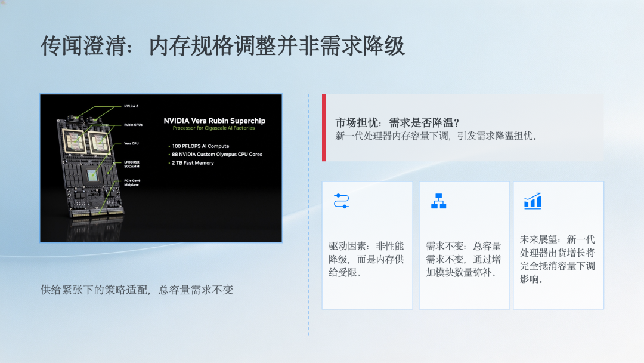Click the caption '供给紧张下的策略适配，总容量需求不变'
The image size is (644, 363).
coord(137,290)
